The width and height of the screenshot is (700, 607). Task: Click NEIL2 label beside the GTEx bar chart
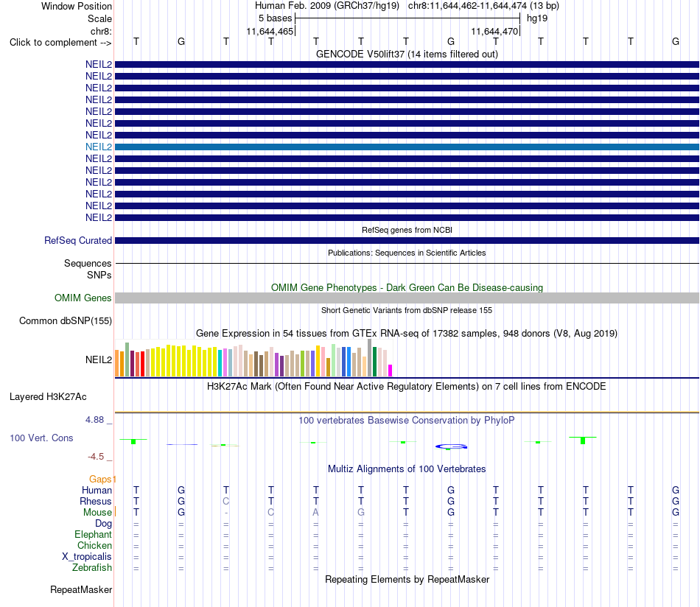(x=99, y=359)
